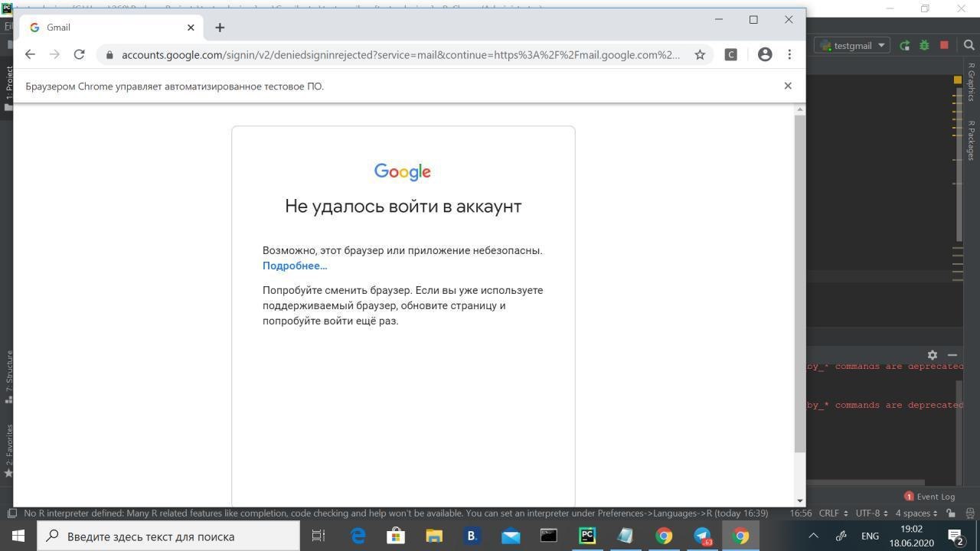Close the Gmail browser tab
980x551 pixels.
pyautogui.click(x=191, y=28)
